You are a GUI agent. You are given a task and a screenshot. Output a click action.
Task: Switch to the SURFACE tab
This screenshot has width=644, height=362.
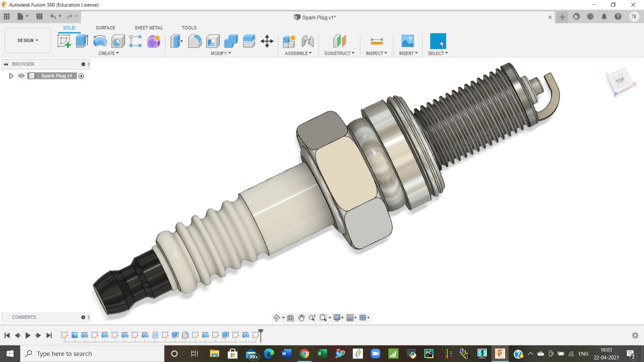pos(105,28)
